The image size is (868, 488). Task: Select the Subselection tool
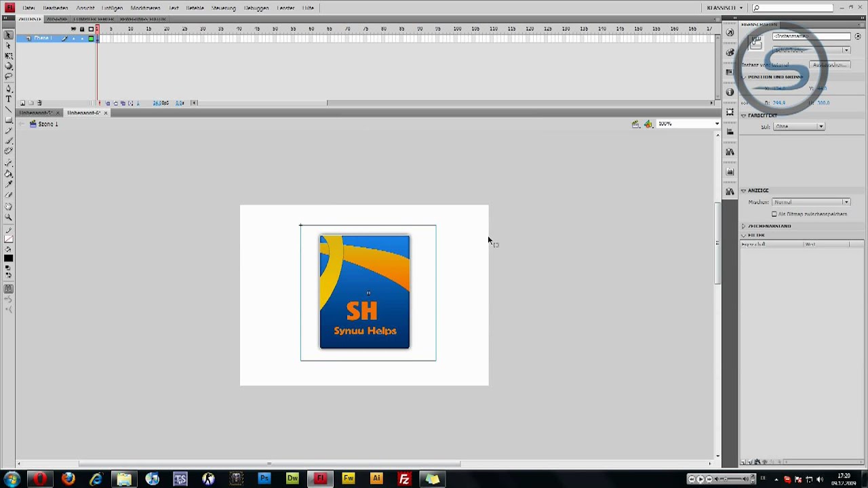(9, 45)
